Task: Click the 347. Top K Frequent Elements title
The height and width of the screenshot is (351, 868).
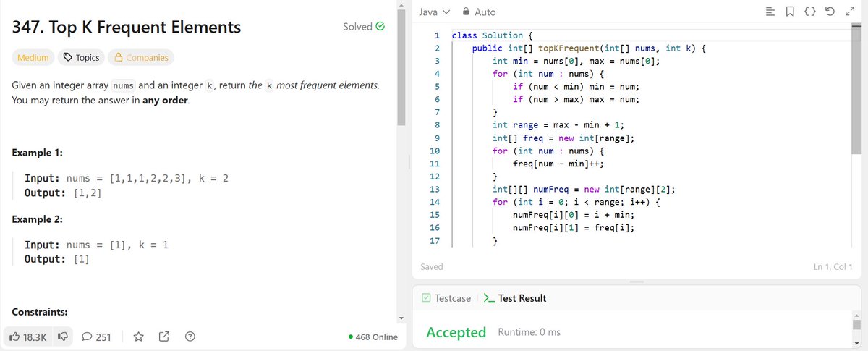Action: pyautogui.click(x=127, y=28)
